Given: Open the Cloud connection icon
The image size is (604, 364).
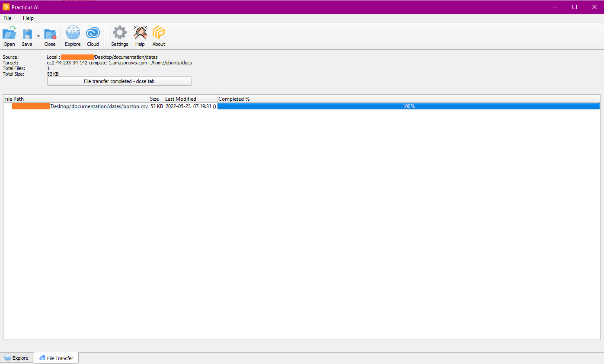Looking at the screenshot, I should click(93, 35).
